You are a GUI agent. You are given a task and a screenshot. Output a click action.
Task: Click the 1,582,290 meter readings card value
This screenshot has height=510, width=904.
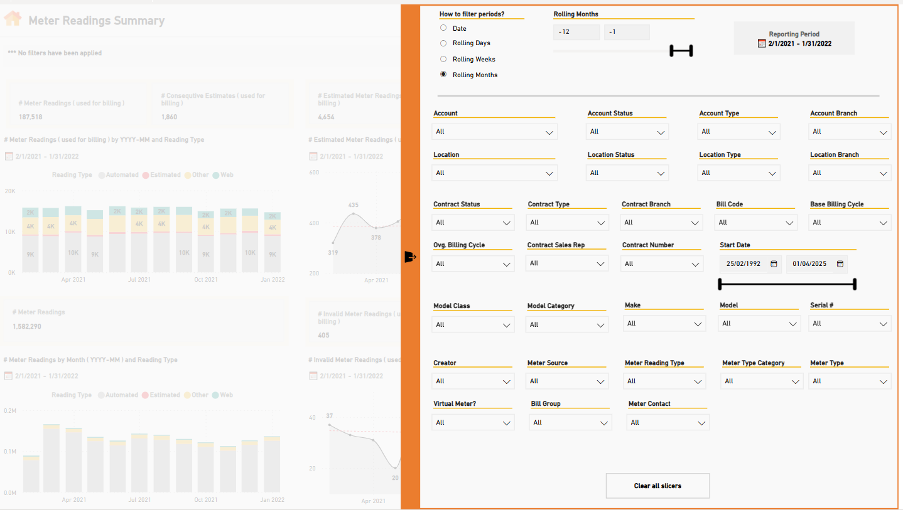(27, 326)
